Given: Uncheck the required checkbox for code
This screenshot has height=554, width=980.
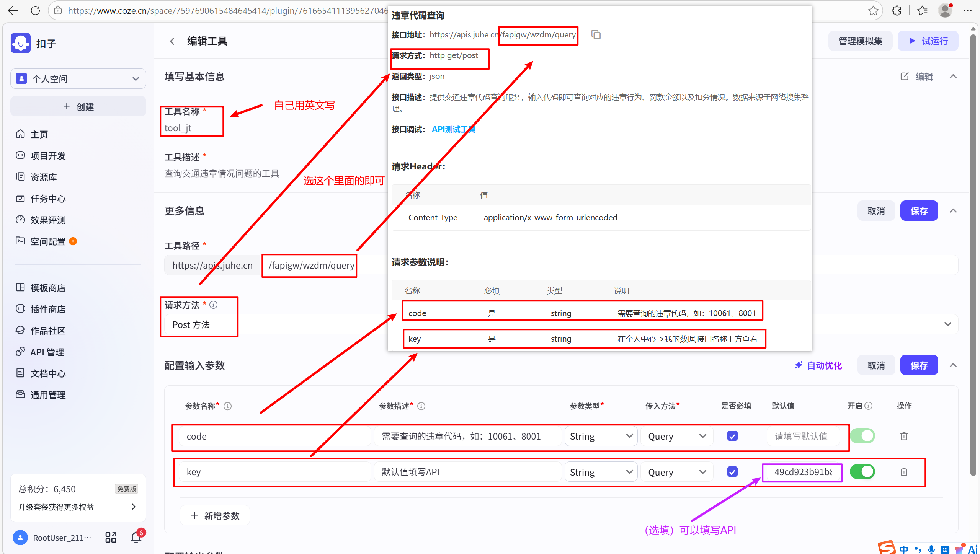Looking at the screenshot, I should point(732,436).
